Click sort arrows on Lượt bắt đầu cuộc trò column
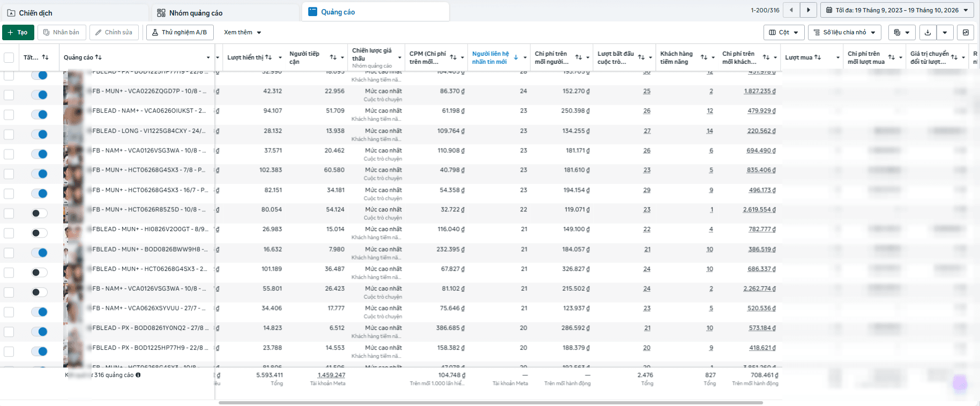The height and width of the screenshot is (406, 980). click(641, 57)
